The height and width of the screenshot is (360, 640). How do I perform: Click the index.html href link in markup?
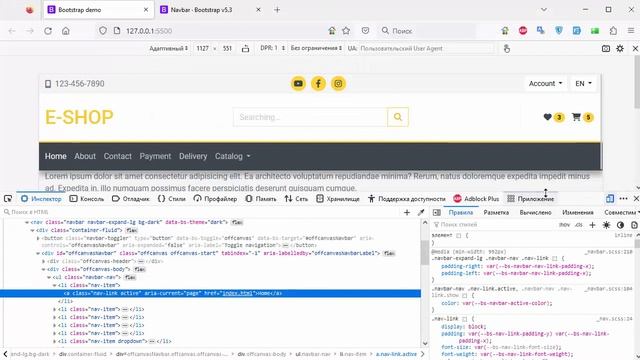click(238, 293)
